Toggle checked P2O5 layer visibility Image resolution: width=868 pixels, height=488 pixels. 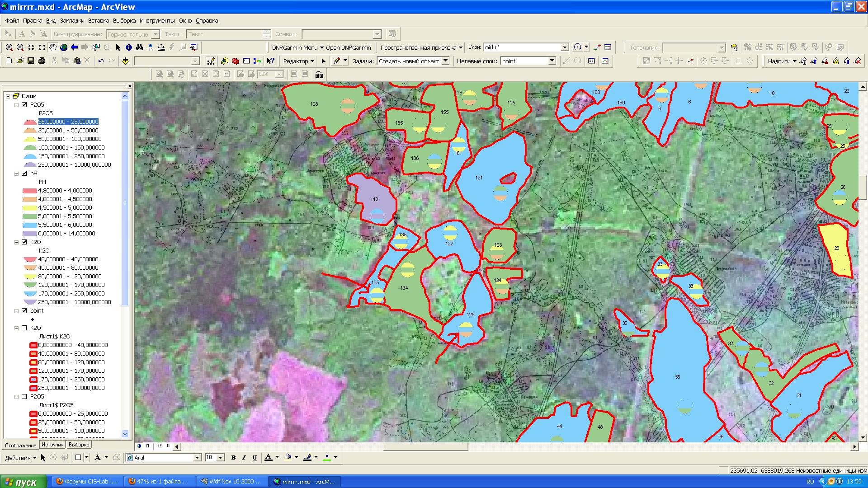tap(24, 105)
